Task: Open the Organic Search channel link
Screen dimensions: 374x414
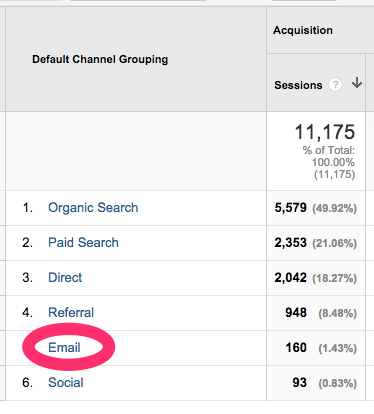Action: (x=93, y=208)
